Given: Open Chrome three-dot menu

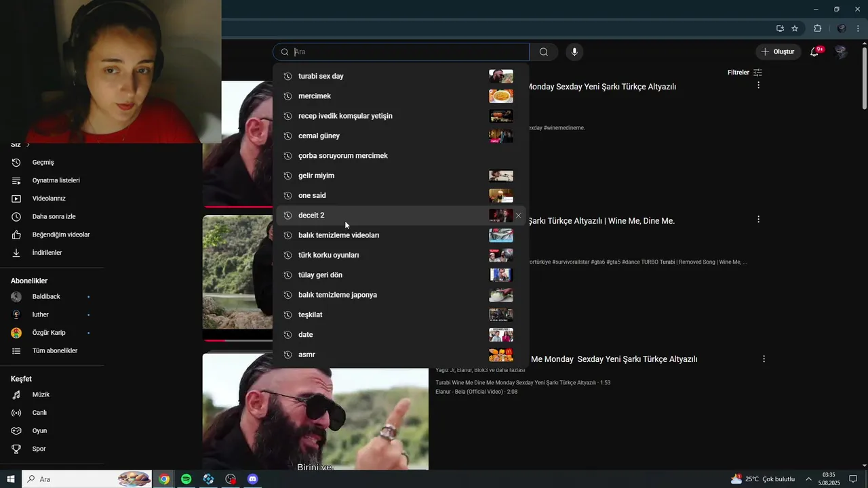Looking at the screenshot, I should (x=858, y=28).
